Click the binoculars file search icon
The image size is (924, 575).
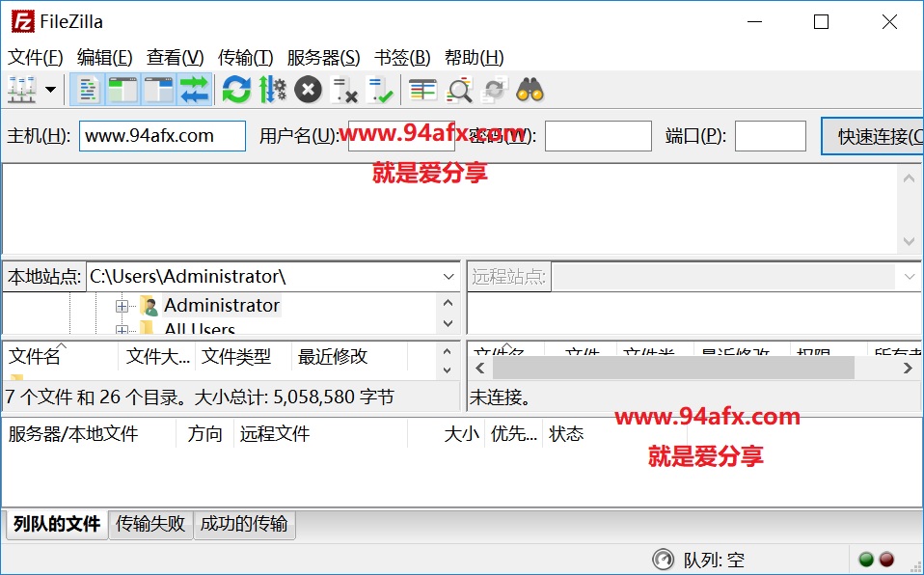pyautogui.click(x=530, y=91)
